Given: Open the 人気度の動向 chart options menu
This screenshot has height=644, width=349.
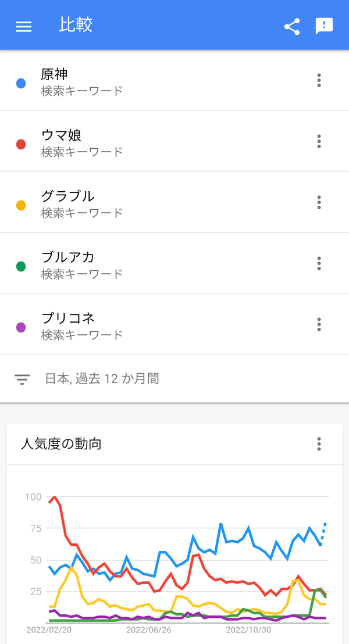Looking at the screenshot, I should [319, 444].
